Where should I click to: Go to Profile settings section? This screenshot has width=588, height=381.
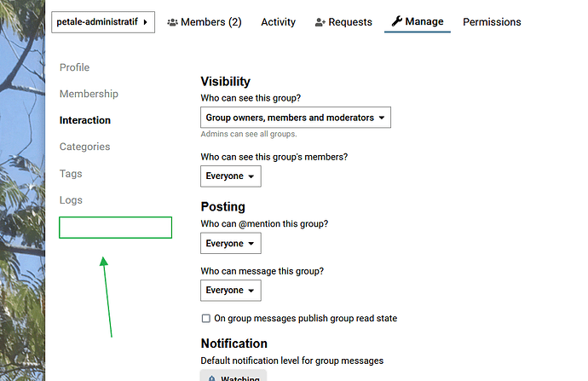pos(75,67)
